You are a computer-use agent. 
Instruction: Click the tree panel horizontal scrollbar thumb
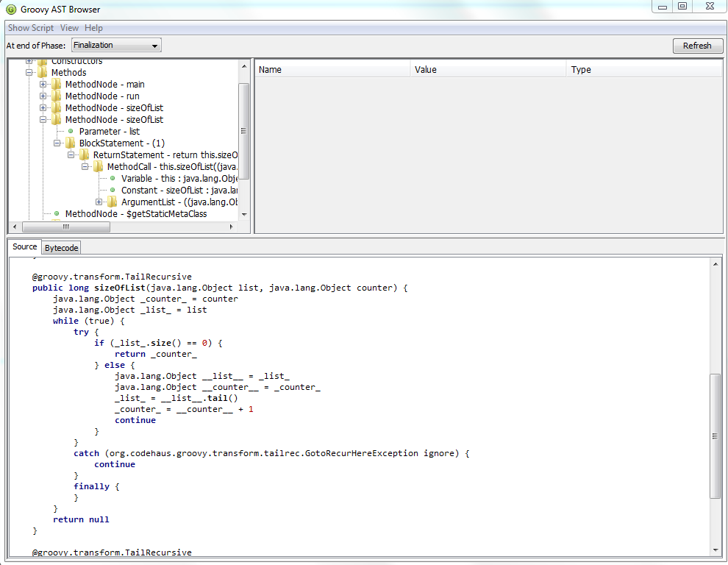click(65, 227)
